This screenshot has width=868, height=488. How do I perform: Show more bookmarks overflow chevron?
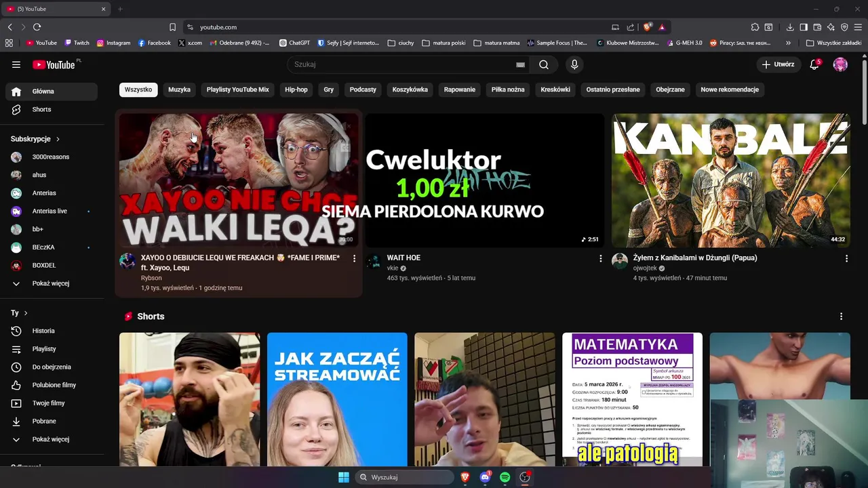788,43
